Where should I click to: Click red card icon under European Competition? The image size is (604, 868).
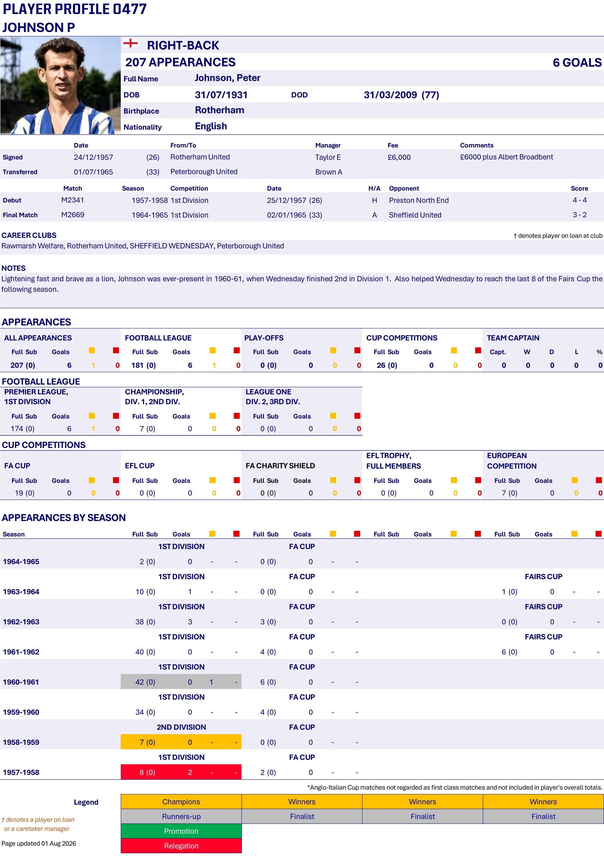599,480
